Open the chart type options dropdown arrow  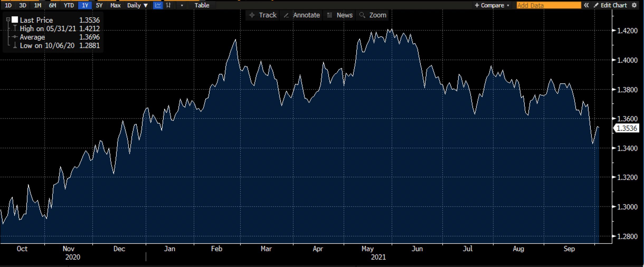pyautogui.click(x=182, y=5)
